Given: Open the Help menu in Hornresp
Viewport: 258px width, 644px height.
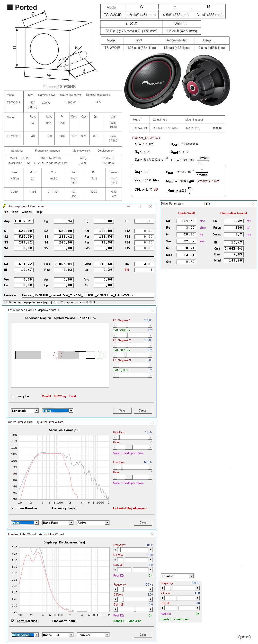Looking at the screenshot, I should click(39, 212).
